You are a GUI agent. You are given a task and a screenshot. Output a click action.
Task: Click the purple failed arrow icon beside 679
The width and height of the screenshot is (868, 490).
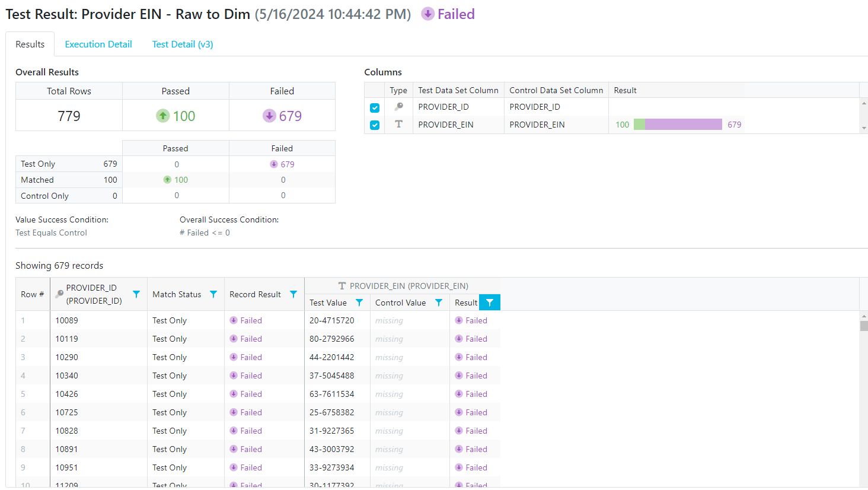269,116
